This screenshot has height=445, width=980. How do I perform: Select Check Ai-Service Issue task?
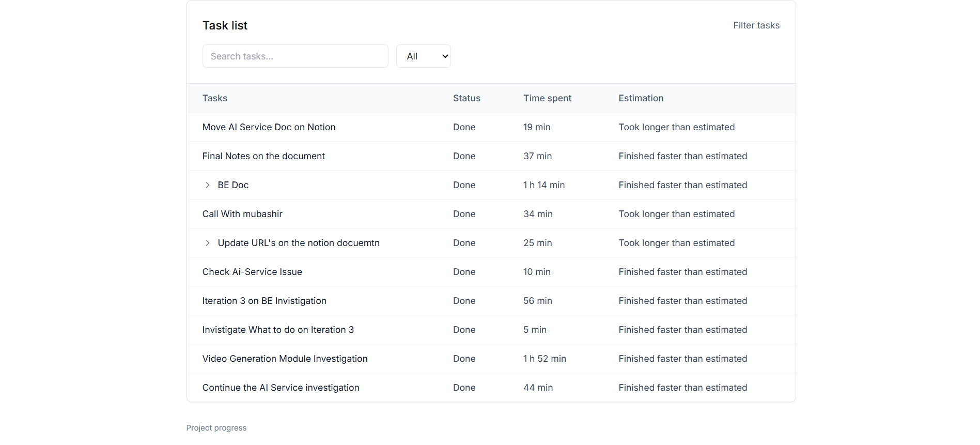click(x=252, y=272)
